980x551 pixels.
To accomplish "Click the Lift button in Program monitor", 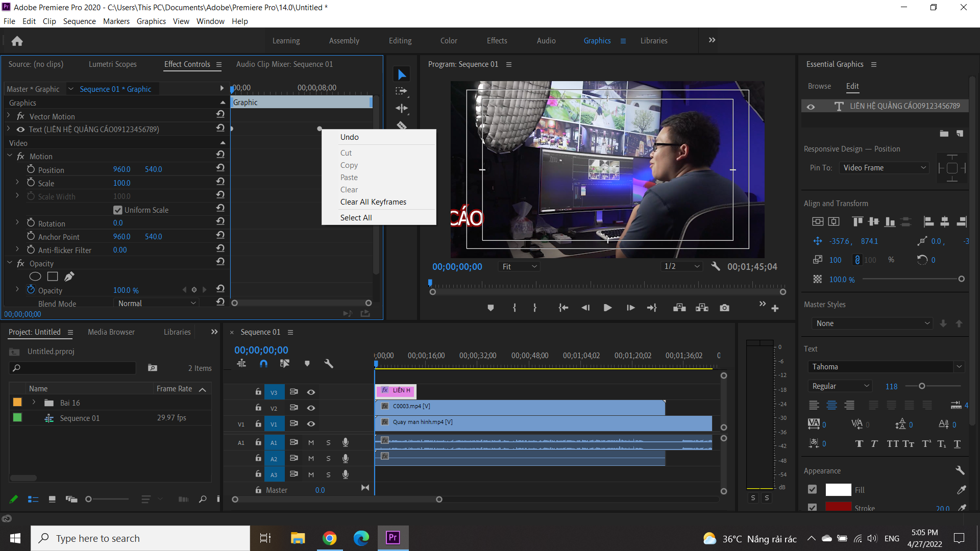I will pyautogui.click(x=679, y=308).
